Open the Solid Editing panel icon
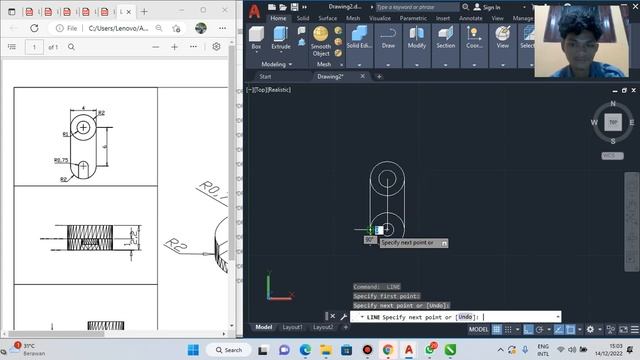Viewport: 640px width, 360px height. 359,33
